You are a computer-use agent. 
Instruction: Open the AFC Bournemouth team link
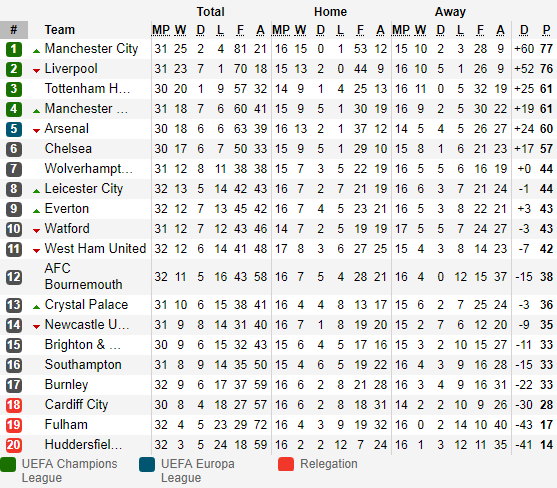coord(83,276)
